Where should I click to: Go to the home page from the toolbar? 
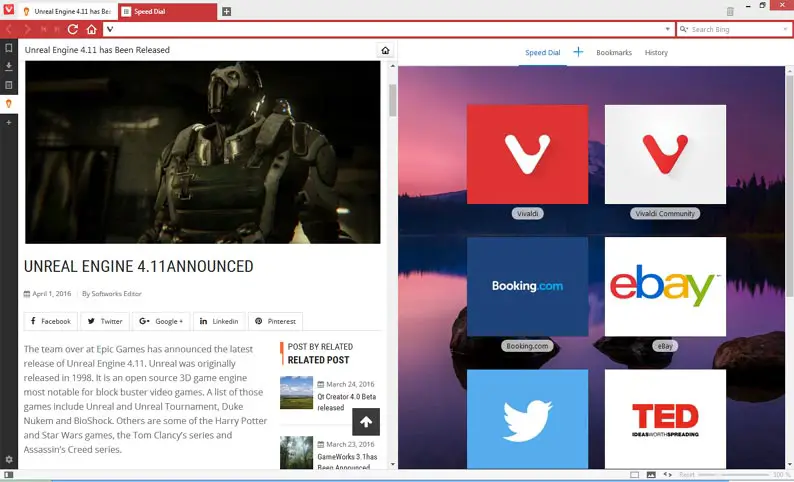coord(91,29)
